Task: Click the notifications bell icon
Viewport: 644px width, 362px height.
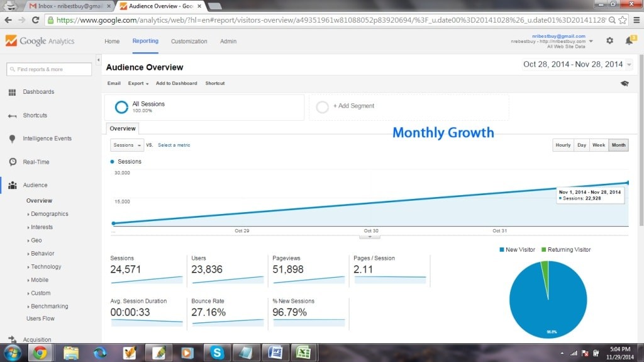Action: point(629,41)
